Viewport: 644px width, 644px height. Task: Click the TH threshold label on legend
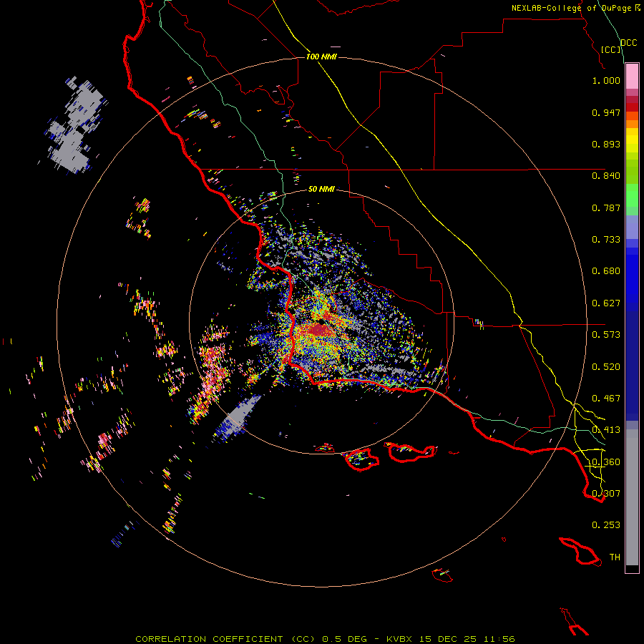615,557
